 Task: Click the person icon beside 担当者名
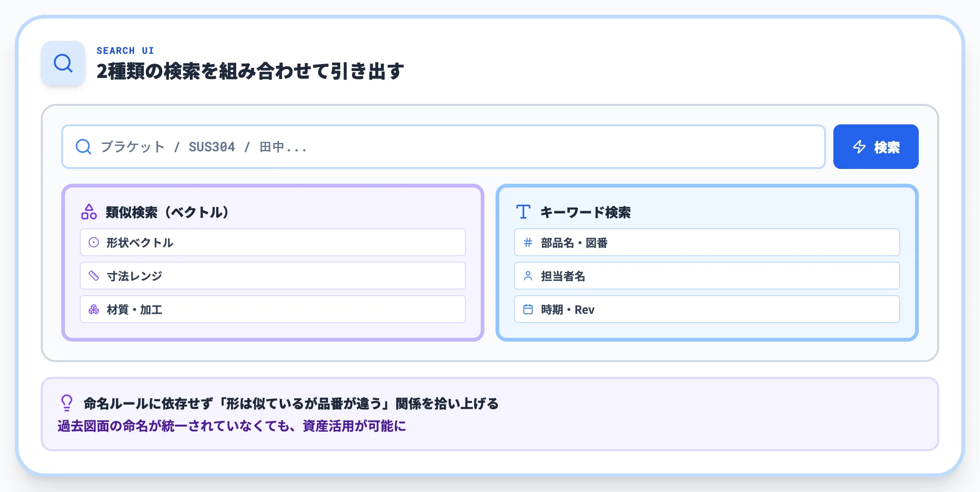[528, 276]
